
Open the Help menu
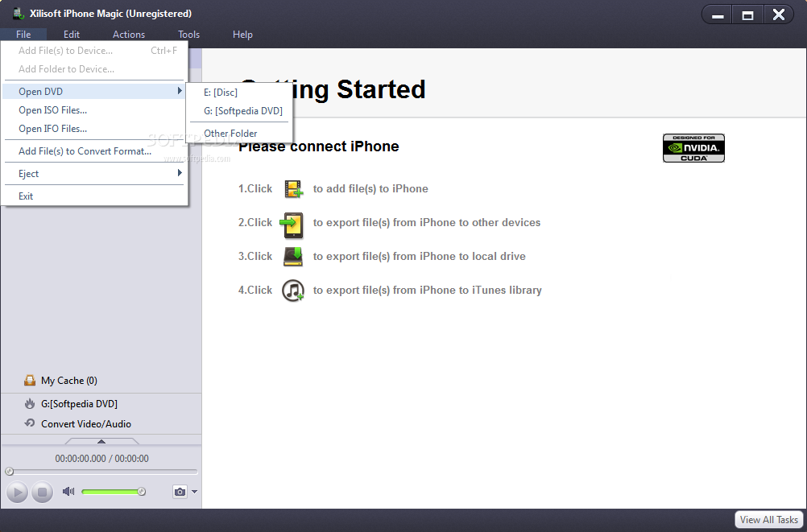coord(242,35)
